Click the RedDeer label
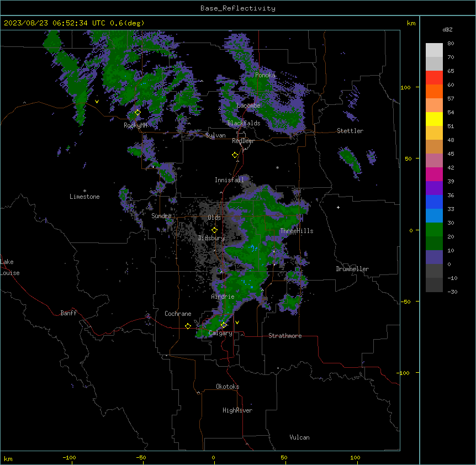This screenshot has width=476, height=465. pos(243,141)
